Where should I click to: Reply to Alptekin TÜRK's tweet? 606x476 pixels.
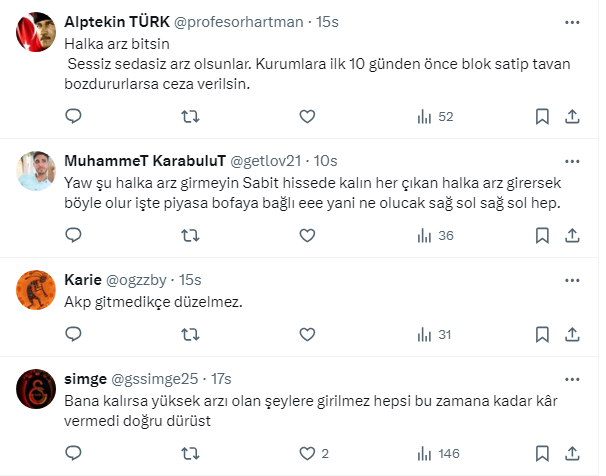coord(73,116)
